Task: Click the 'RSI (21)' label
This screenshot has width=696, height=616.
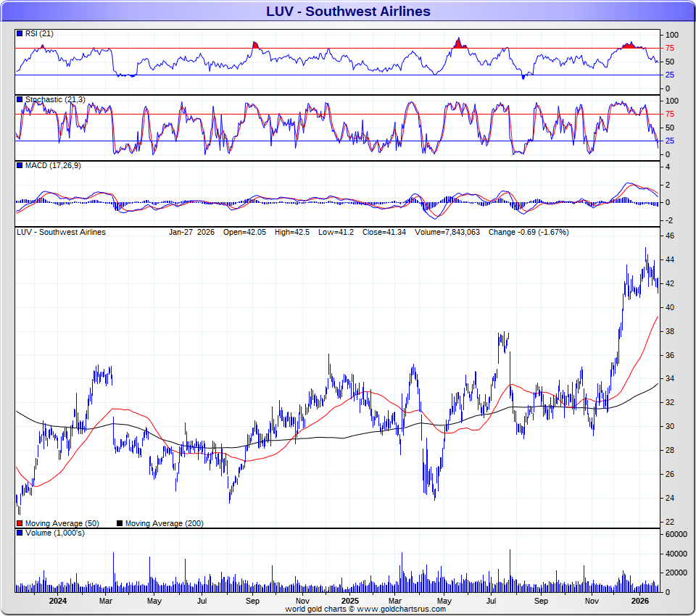Action: [x=39, y=34]
